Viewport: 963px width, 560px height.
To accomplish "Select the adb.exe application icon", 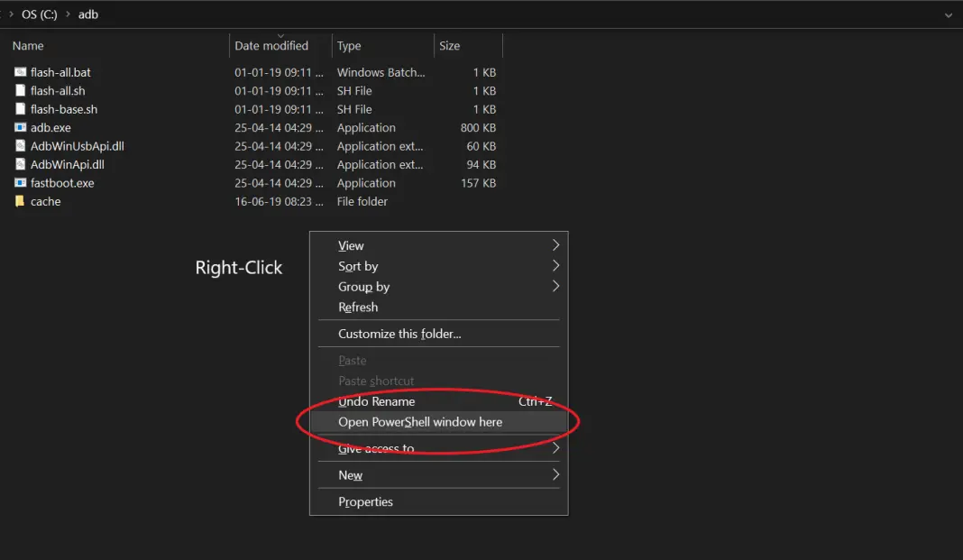I will click(x=21, y=128).
